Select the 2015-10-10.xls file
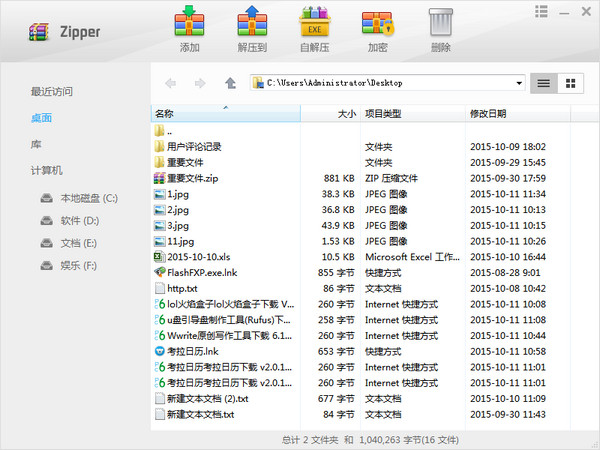 click(x=199, y=257)
